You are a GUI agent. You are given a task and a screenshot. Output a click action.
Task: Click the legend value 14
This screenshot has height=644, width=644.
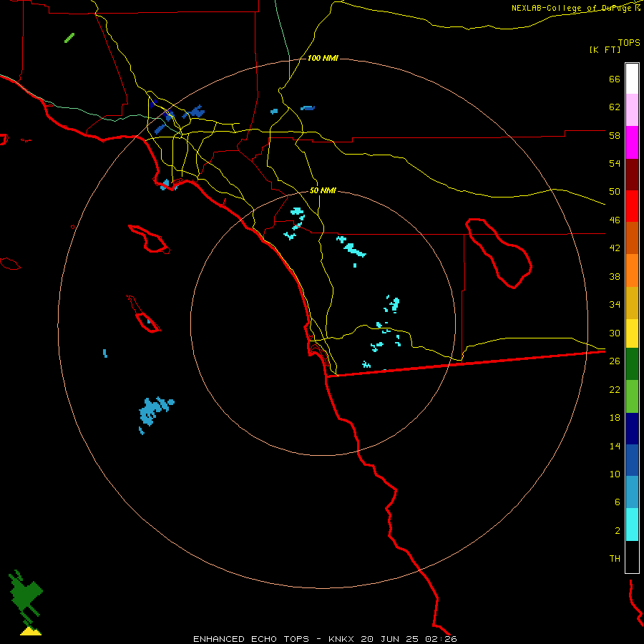(615, 446)
